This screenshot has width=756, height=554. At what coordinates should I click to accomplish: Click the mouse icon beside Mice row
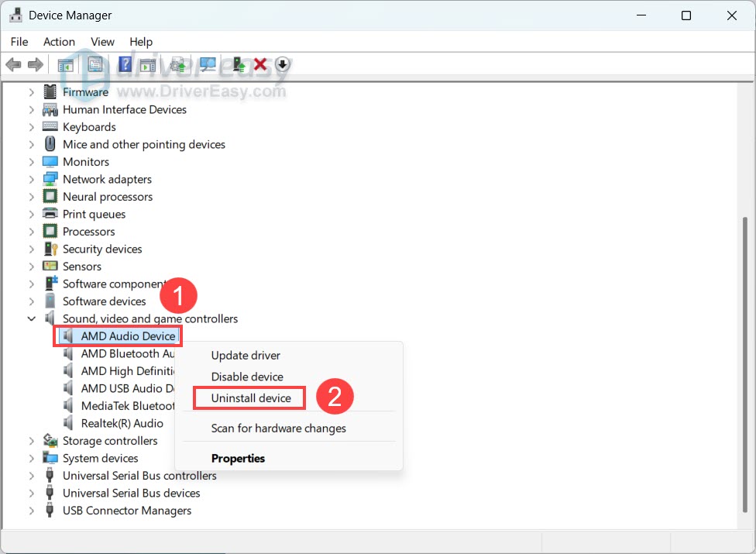click(x=50, y=144)
